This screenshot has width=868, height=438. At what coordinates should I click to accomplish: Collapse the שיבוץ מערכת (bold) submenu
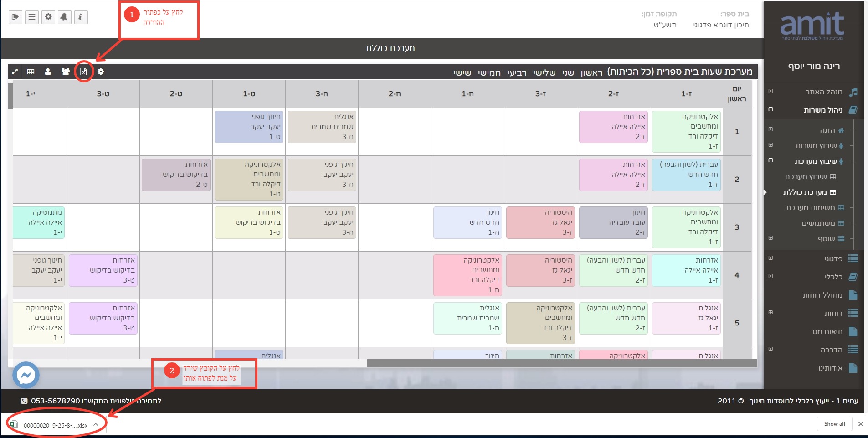click(x=770, y=160)
